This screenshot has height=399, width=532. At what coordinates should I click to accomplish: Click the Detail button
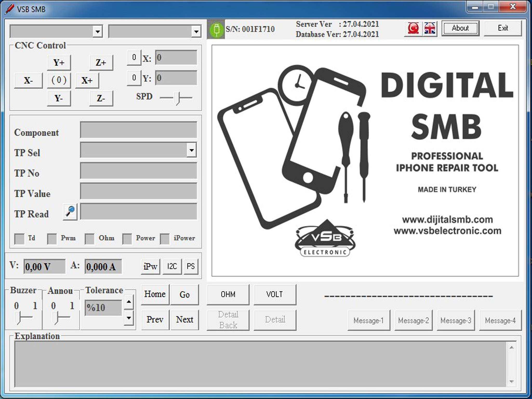coord(275,320)
